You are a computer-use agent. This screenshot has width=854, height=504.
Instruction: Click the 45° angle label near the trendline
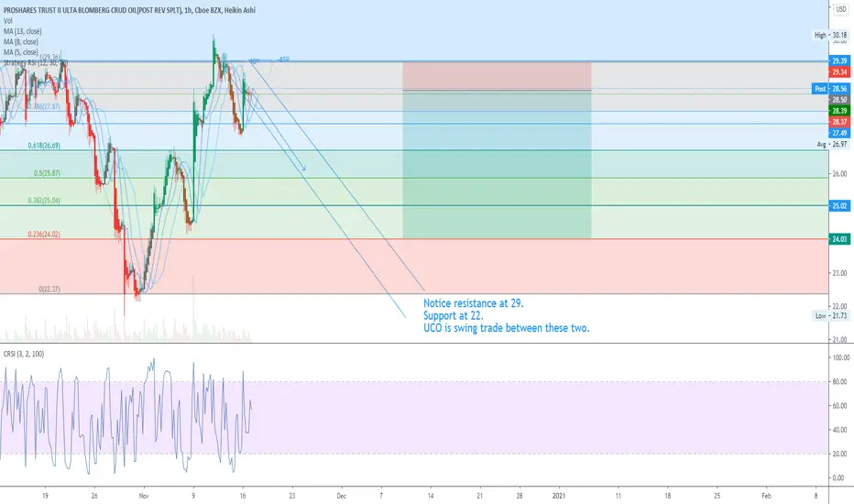284,59
